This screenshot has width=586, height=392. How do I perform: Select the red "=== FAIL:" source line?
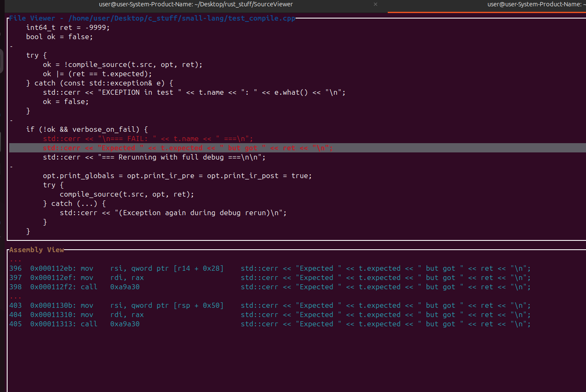pyautogui.click(x=148, y=139)
